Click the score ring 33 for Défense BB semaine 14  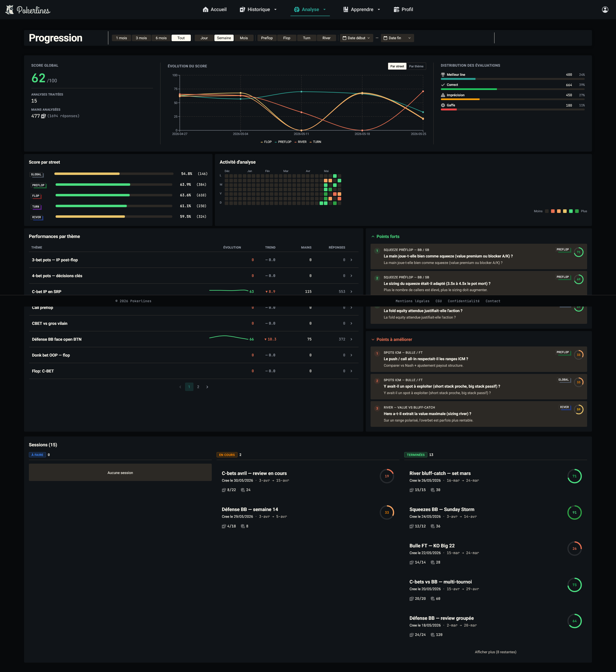point(387,512)
